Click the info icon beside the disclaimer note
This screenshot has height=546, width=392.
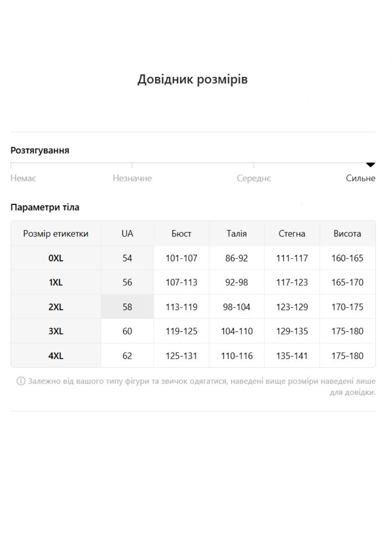pyautogui.click(x=20, y=381)
